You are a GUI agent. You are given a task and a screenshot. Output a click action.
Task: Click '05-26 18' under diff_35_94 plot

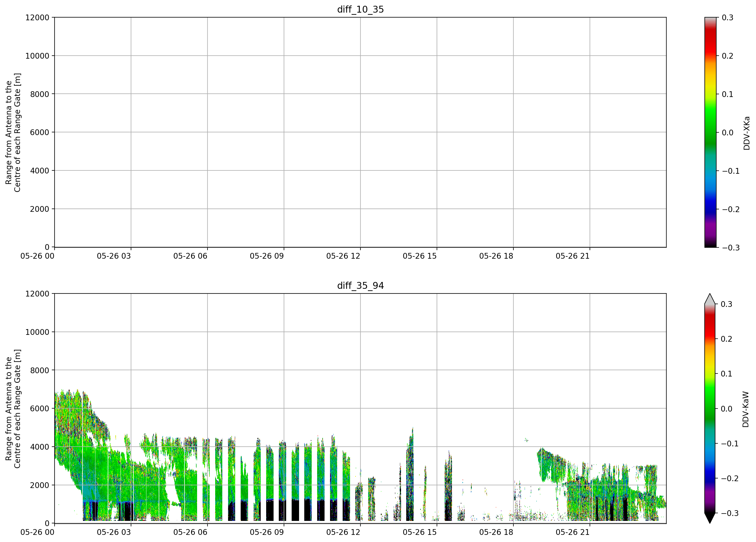496,532
